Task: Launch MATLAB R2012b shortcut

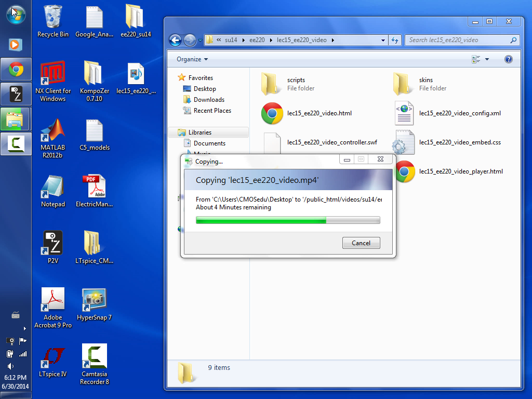Action: coord(52,138)
